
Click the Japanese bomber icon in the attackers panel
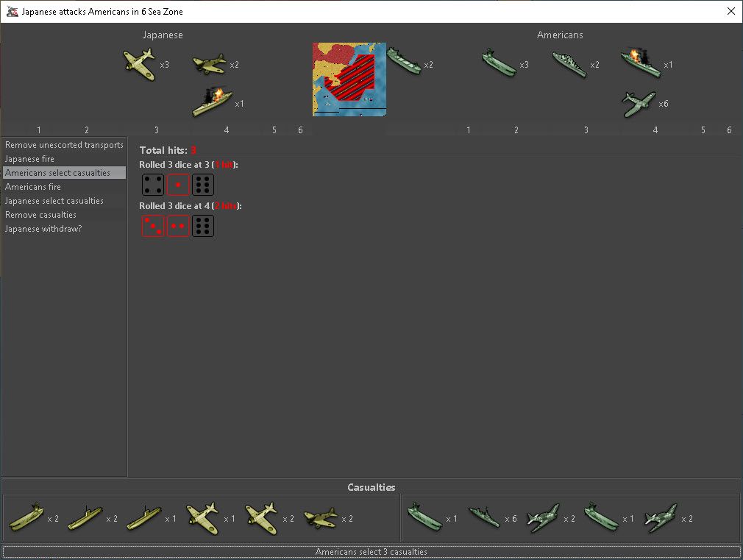coord(210,64)
